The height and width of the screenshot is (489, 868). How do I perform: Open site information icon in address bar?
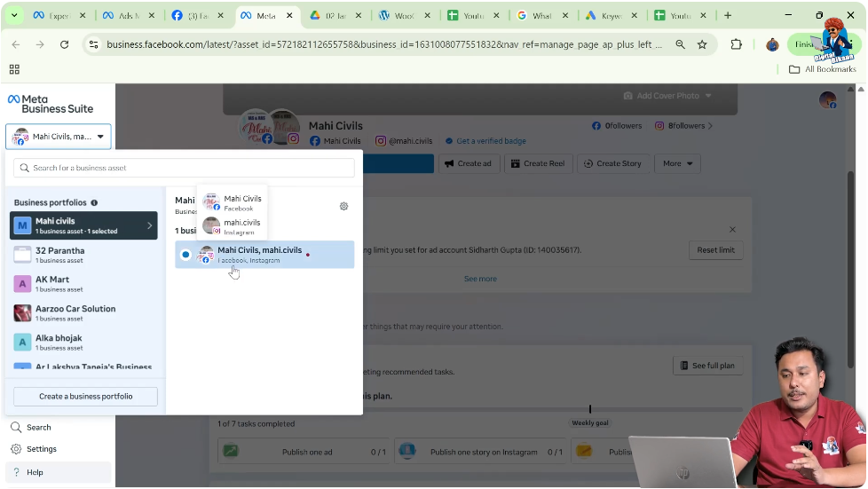coord(93,44)
